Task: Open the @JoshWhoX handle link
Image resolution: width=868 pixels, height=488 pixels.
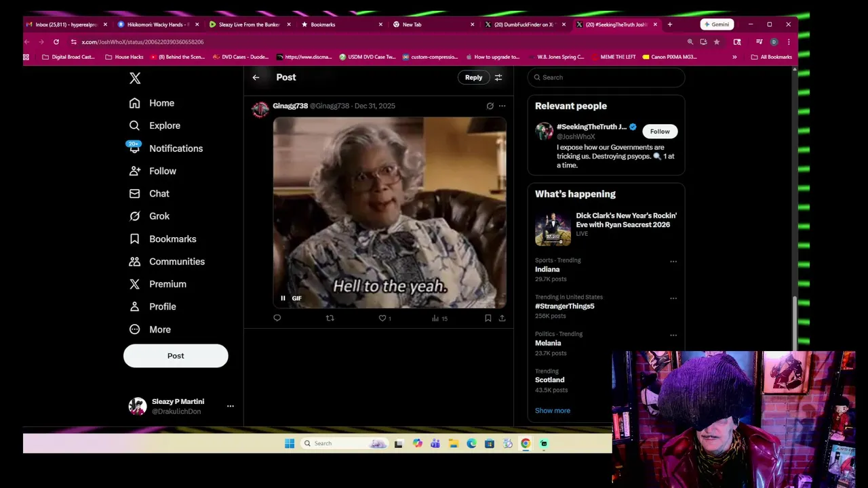Action: (x=576, y=136)
